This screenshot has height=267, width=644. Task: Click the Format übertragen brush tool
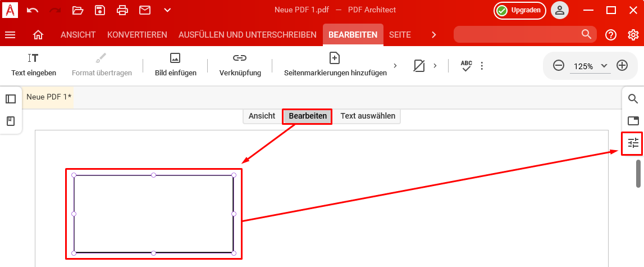pyautogui.click(x=102, y=65)
